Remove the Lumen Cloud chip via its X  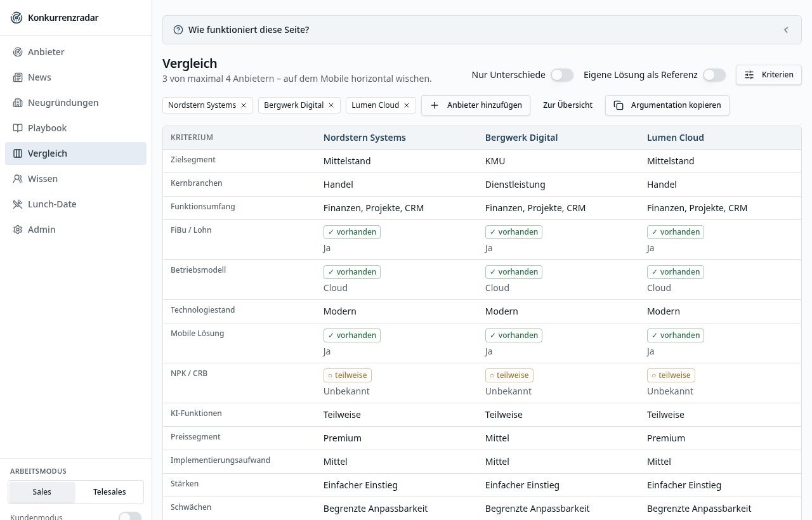407,105
